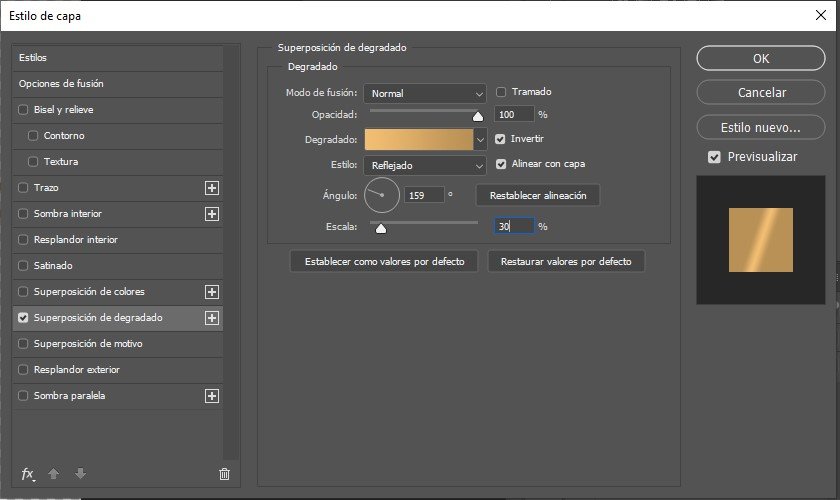Expand the Estilo dropdown showing Reflejado
The width and height of the screenshot is (840, 500).
(424, 165)
